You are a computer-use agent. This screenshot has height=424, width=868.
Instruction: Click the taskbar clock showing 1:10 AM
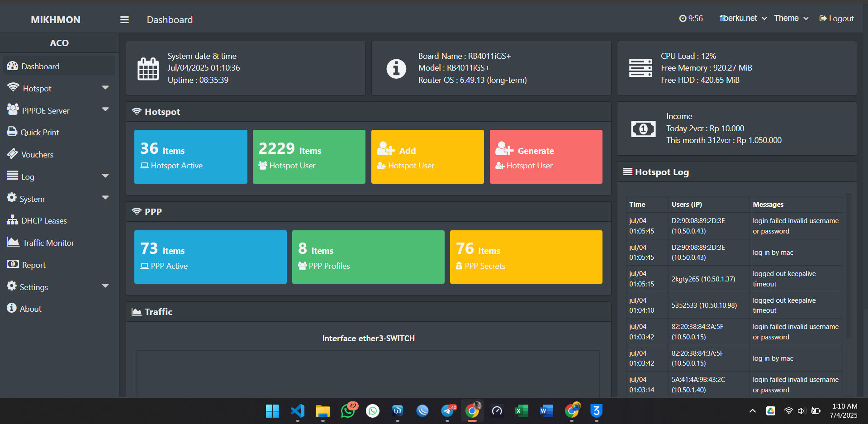(x=844, y=411)
